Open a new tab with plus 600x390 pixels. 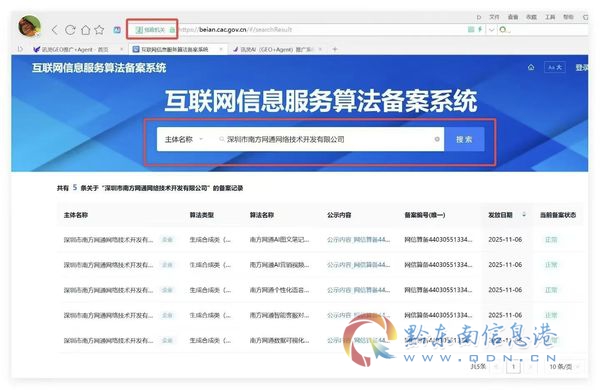[x=335, y=49]
